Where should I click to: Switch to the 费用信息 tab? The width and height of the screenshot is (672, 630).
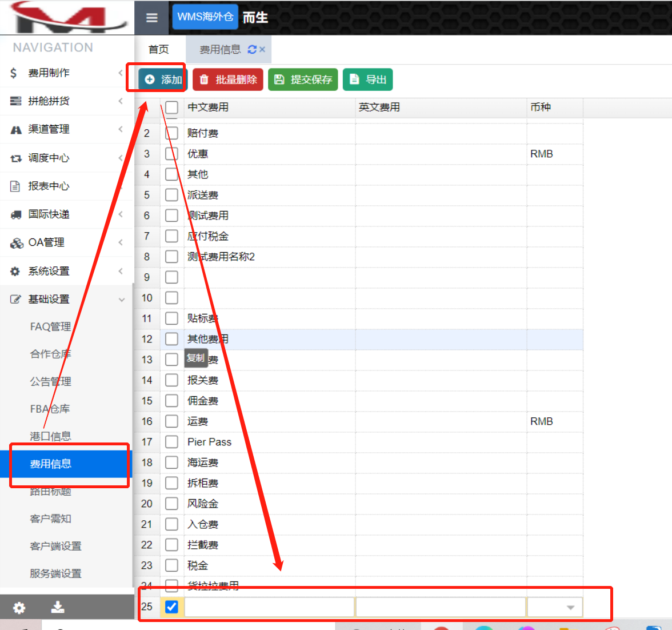click(x=221, y=50)
